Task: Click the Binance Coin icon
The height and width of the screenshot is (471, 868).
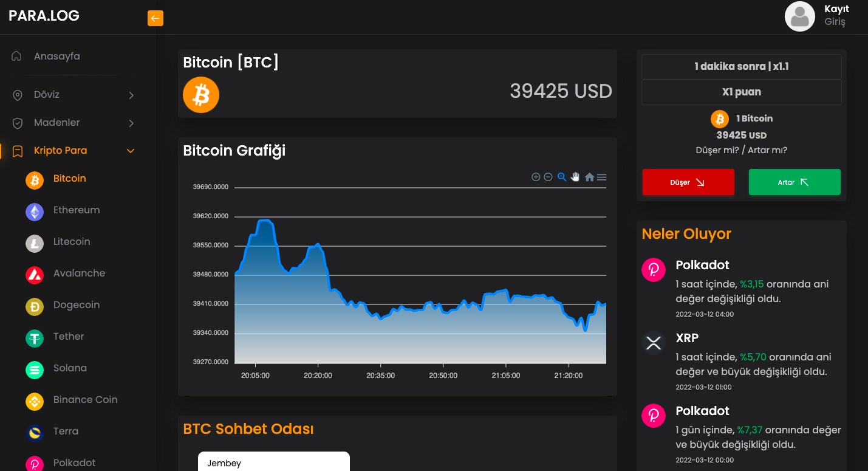Action: (x=35, y=402)
